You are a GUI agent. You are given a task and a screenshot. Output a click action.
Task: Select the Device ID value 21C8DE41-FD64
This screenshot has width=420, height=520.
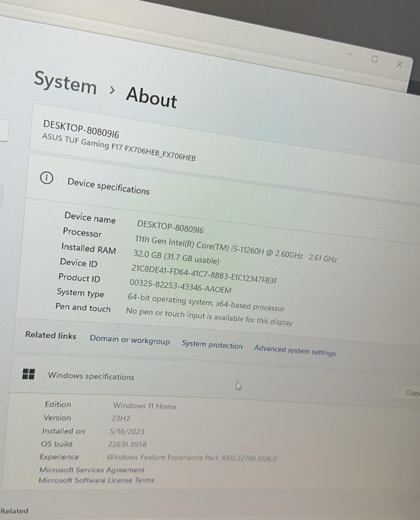click(204, 274)
